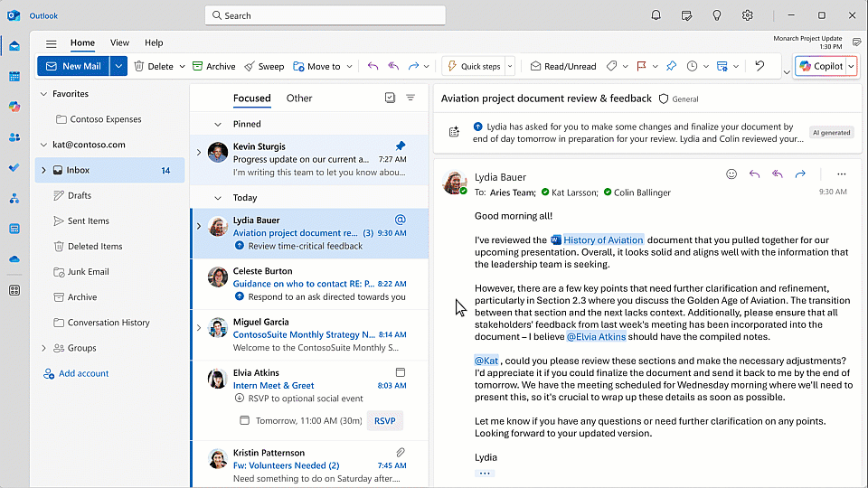Image resolution: width=868 pixels, height=488 pixels.
Task: Click the Reply All arrow in ribbon
Action: (x=393, y=66)
